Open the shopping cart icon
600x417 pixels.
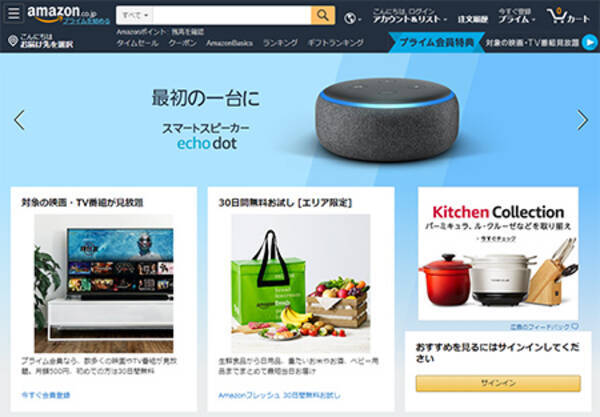568,16
